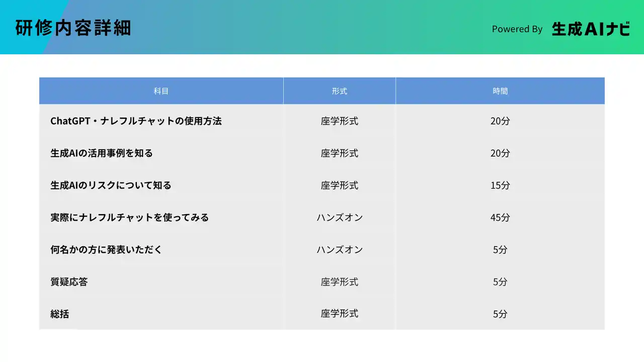This screenshot has width=644, height=362.
Task: Click the Powered By text
Action: click(517, 29)
